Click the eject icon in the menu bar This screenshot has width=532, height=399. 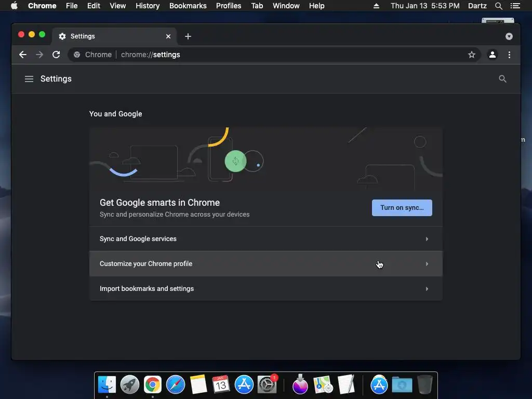[376, 6]
